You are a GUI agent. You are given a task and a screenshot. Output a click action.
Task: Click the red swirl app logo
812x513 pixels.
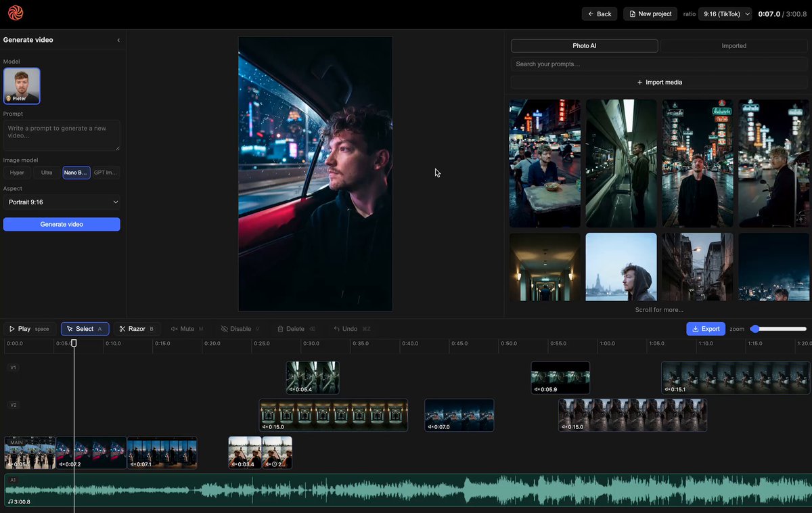tap(16, 13)
